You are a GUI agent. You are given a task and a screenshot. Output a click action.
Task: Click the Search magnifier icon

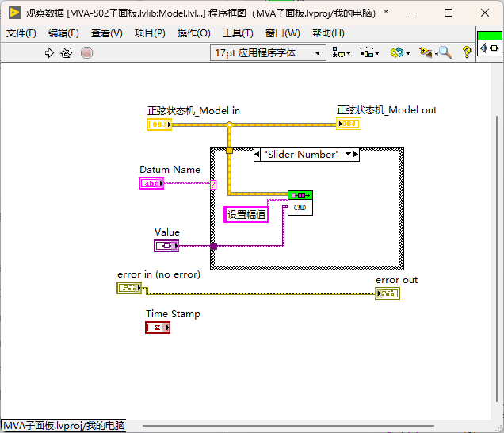coord(445,52)
